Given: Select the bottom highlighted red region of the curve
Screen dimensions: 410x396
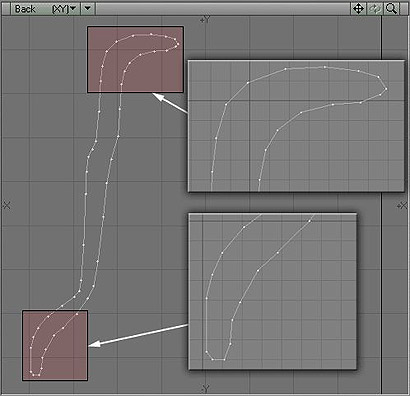Looking at the screenshot, I should 55,345.
